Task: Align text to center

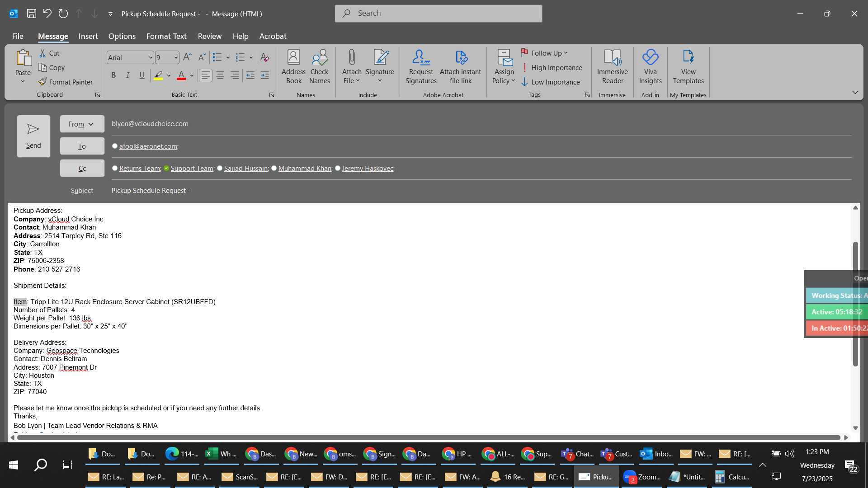Action: [220, 75]
